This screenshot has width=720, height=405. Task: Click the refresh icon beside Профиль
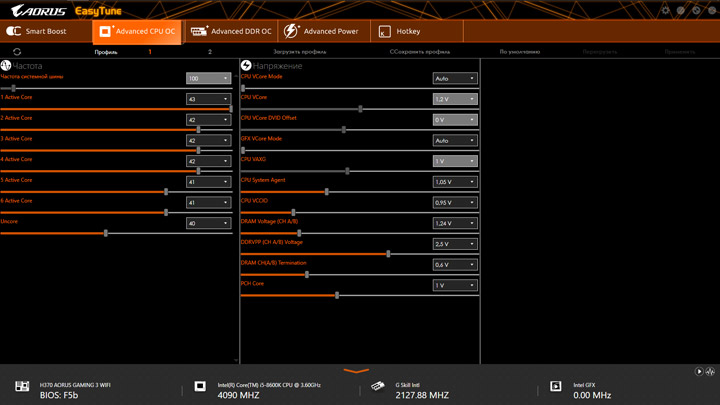(17, 52)
